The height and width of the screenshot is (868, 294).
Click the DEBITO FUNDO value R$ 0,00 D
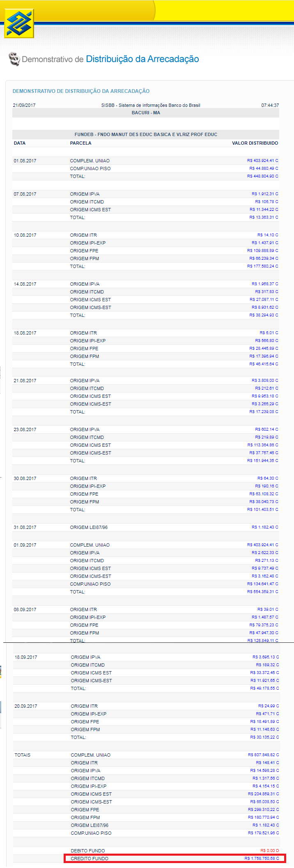point(269,851)
